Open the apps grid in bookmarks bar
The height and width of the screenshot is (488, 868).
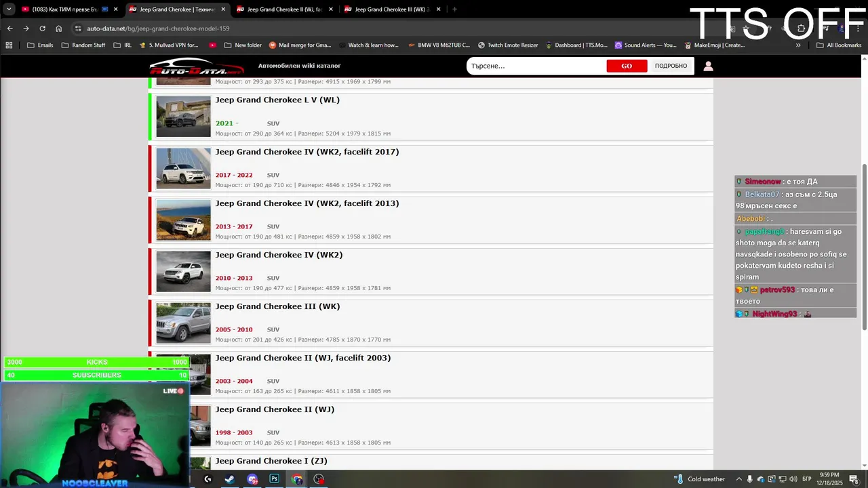9,45
